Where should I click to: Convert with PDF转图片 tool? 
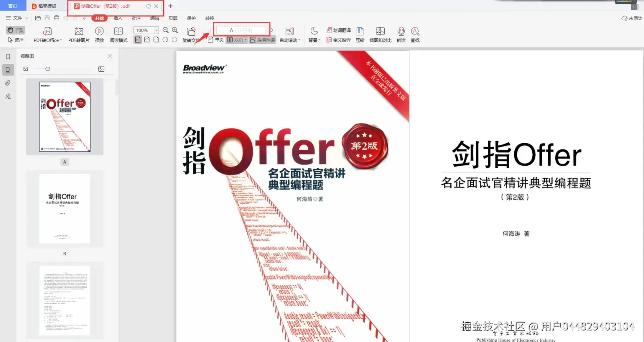pyautogui.click(x=79, y=35)
